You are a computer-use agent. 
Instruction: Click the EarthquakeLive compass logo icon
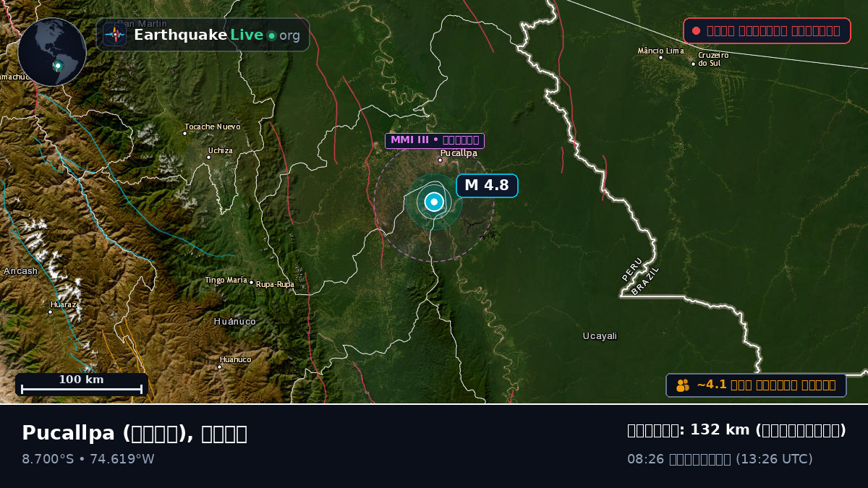click(115, 35)
